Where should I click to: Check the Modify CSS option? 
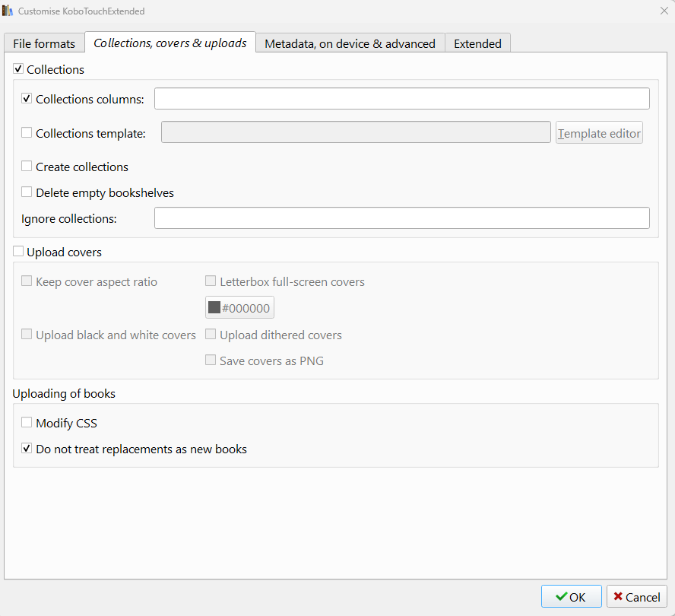(27, 423)
